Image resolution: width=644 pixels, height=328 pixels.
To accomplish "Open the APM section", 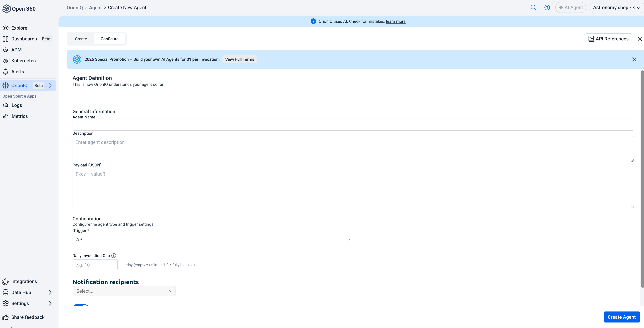I will (17, 50).
